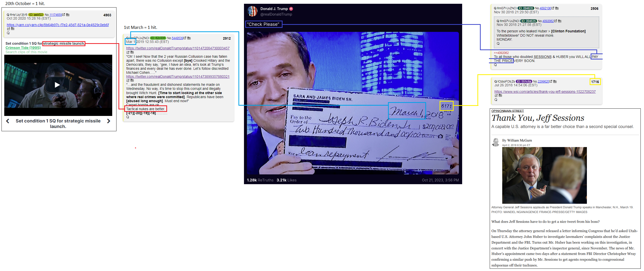Click 'Tactical nukes are better.' line
The image size is (644, 271).
pyautogui.click(x=146, y=109)
